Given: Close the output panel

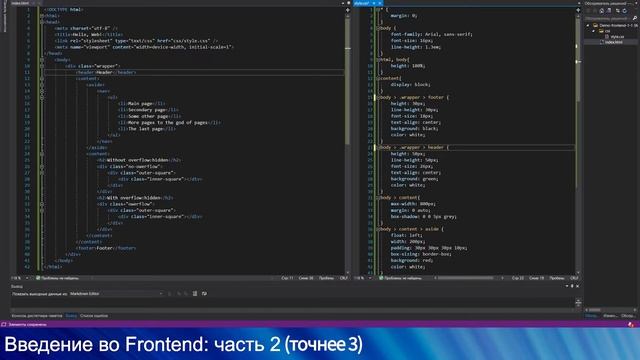Looking at the screenshot, I should [x=577, y=286].
